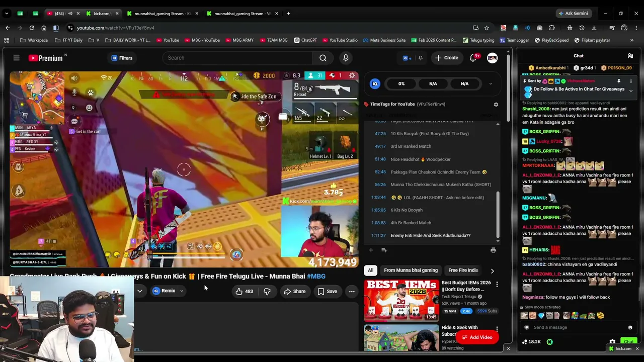Open more actions menu under the video

(x=352, y=291)
